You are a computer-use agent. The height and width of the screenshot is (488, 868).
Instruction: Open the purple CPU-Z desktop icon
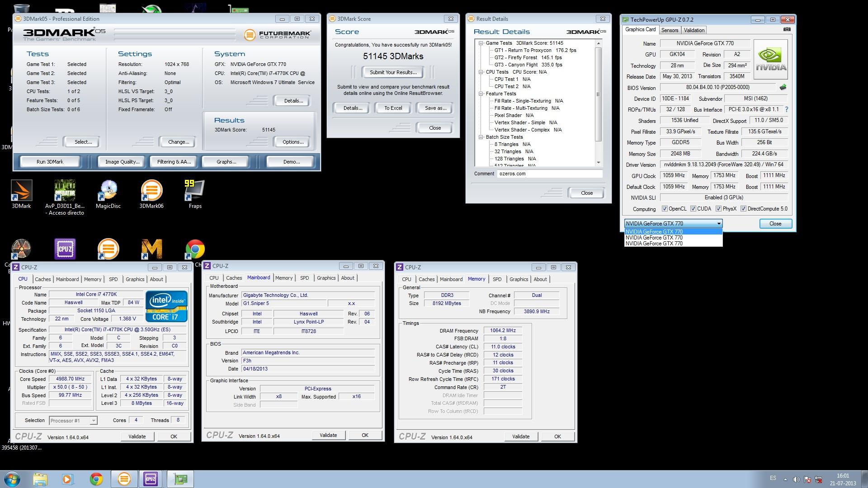(x=65, y=249)
